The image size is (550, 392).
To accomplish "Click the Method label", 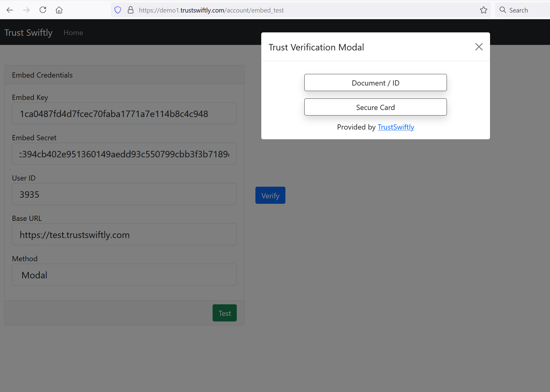I will click(x=25, y=259).
